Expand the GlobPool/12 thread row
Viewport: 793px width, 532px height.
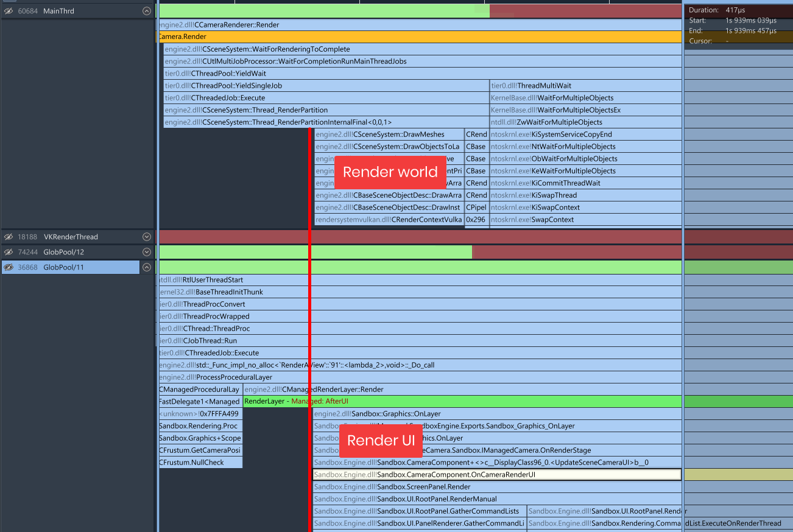[146, 252]
